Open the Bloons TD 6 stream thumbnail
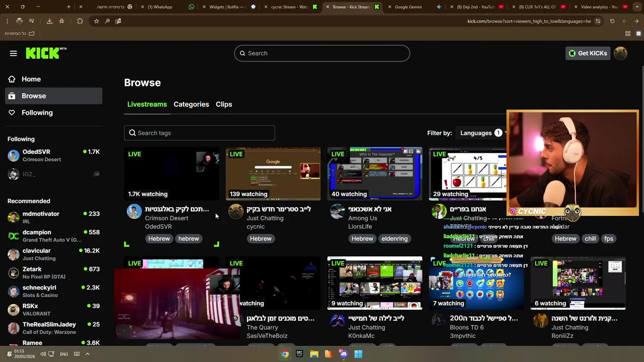The width and height of the screenshot is (644, 362). coord(476,283)
